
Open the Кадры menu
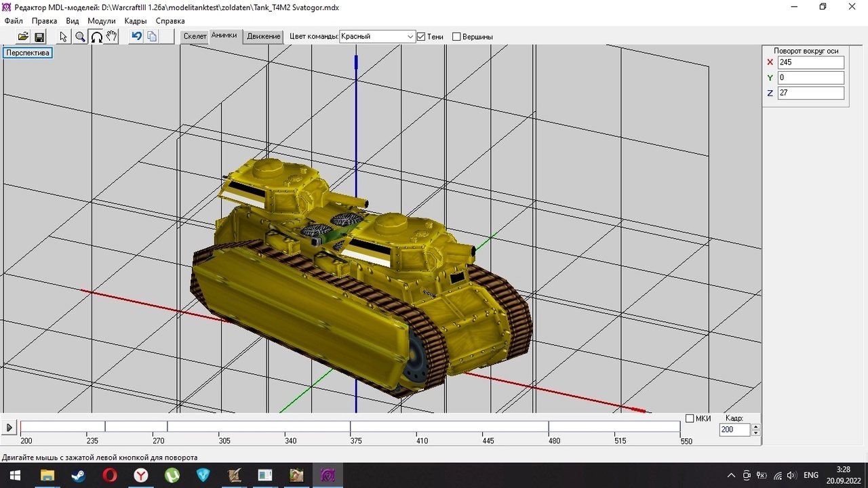[x=136, y=21]
